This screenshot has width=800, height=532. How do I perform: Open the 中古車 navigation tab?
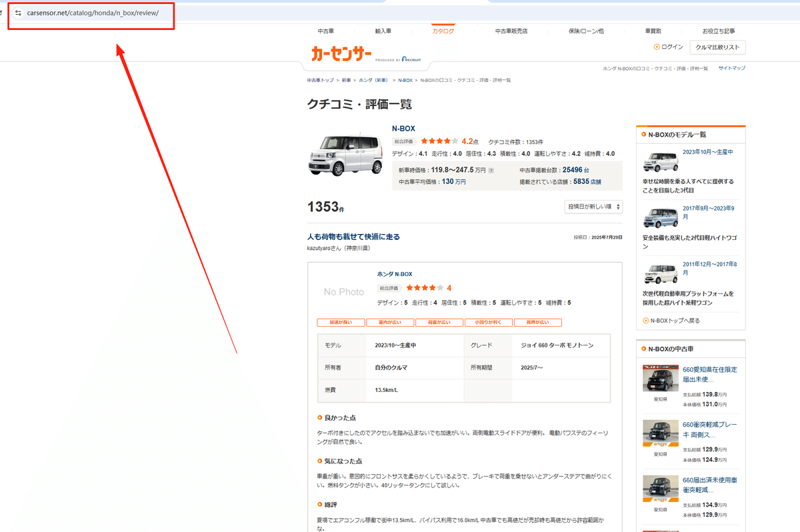click(326, 31)
